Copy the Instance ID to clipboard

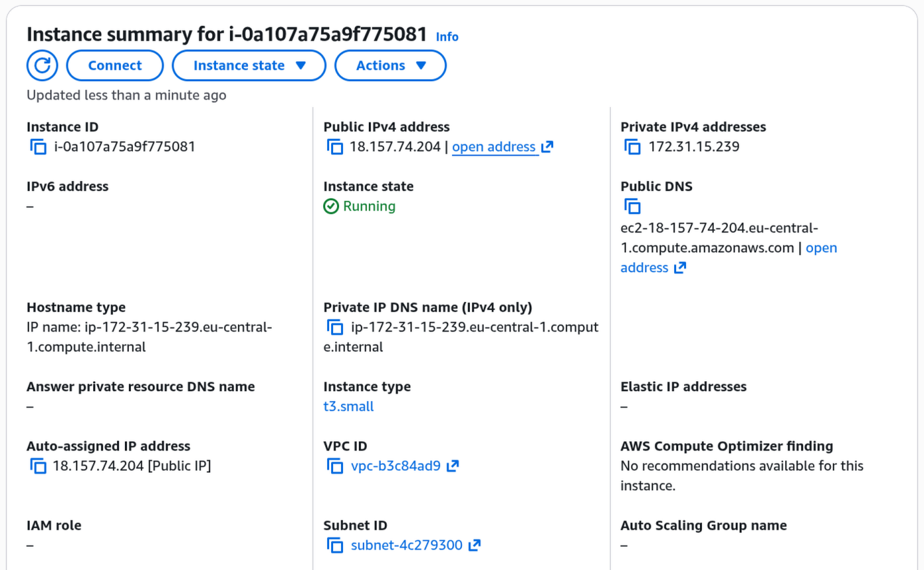coord(38,147)
